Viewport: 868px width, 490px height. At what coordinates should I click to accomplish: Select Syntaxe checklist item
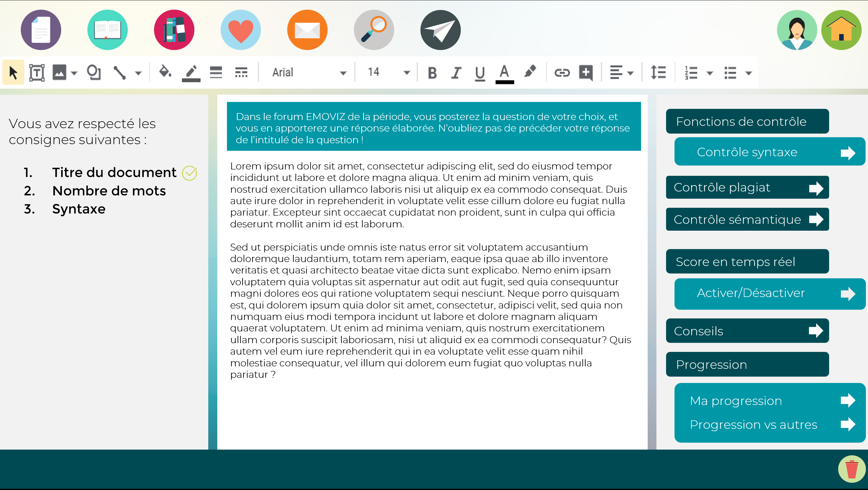pos(79,209)
